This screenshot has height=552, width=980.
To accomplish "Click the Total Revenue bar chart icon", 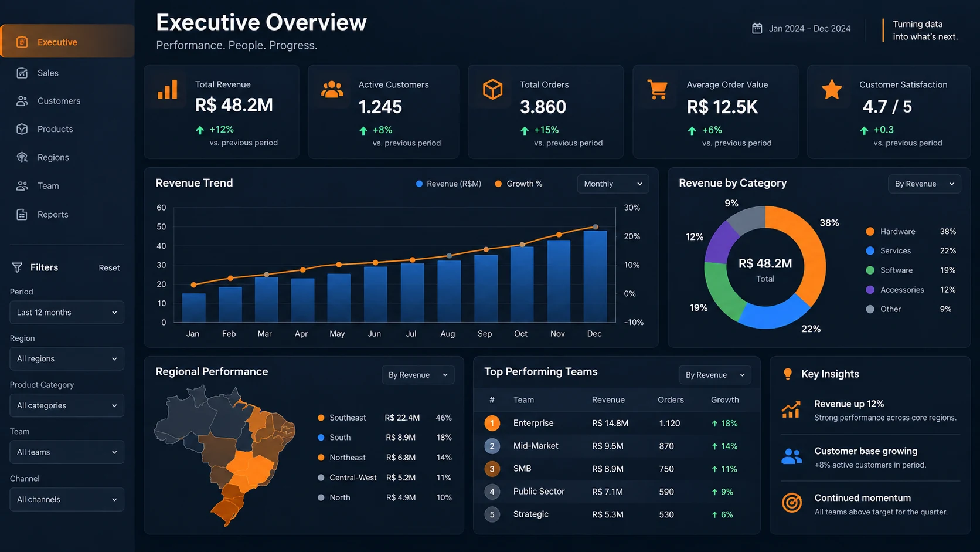I will 168,90.
